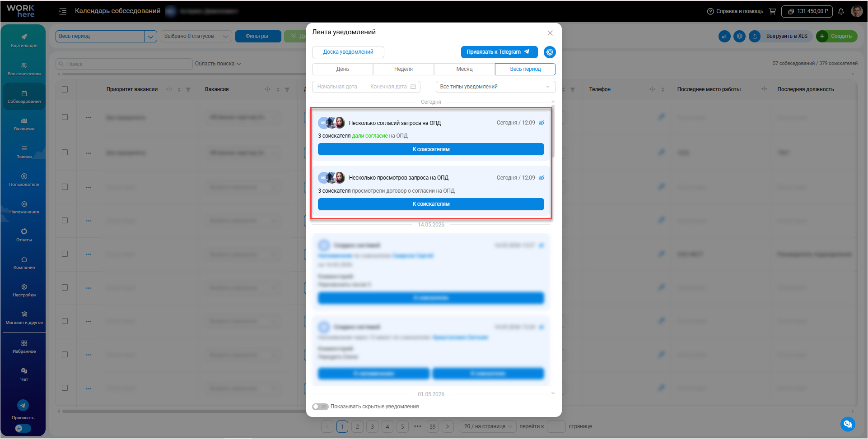The width and height of the screenshot is (868, 439).
Task: Click the перейти к page input
Action: click(556, 426)
